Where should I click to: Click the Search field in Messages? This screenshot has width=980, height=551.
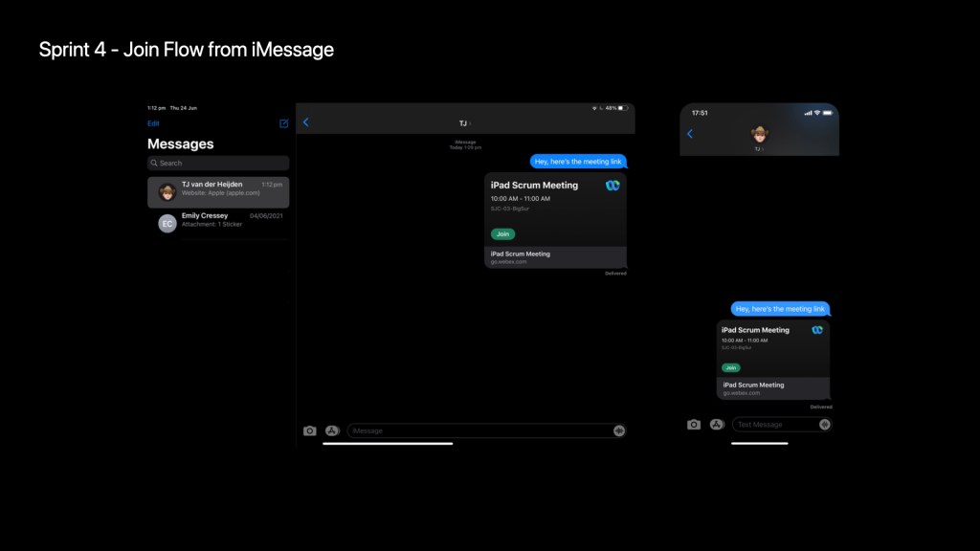pyautogui.click(x=218, y=164)
